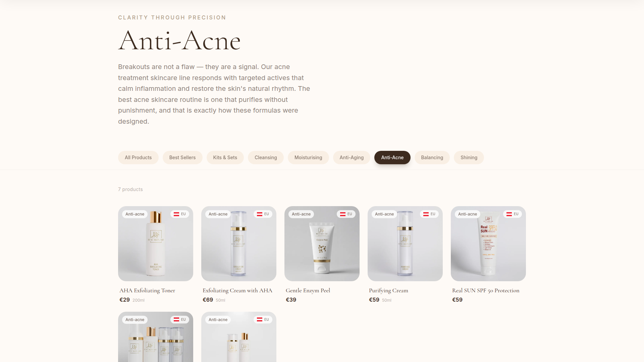Select the Balancing category filter
The width and height of the screenshot is (644, 362).
(x=432, y=158)
